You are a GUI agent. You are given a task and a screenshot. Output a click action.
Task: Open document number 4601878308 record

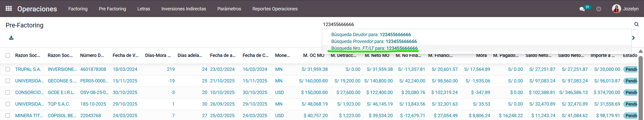pos(93,69)
